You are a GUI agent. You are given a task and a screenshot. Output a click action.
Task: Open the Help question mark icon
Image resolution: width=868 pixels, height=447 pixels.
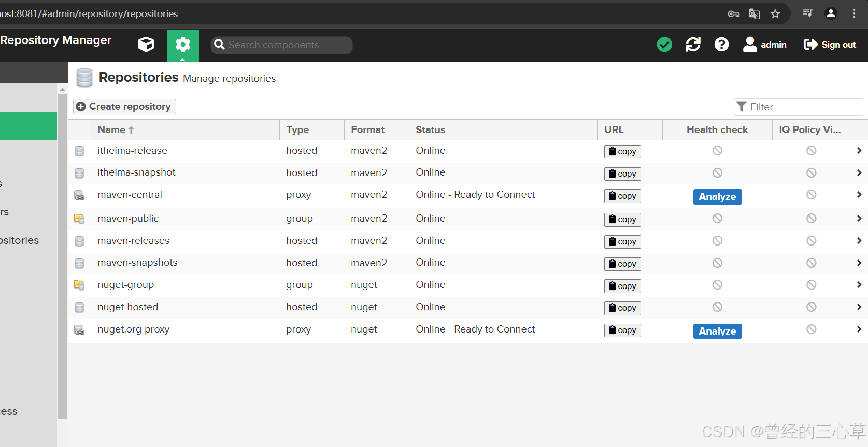click(721, 45)
